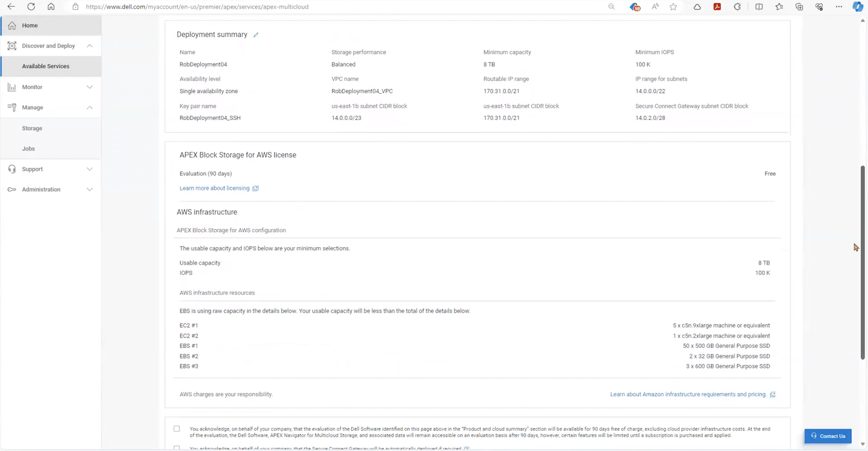Viewport: 868px width, 451px height.
Task: Click the browser address bar URL
Action: pos(197,7)
